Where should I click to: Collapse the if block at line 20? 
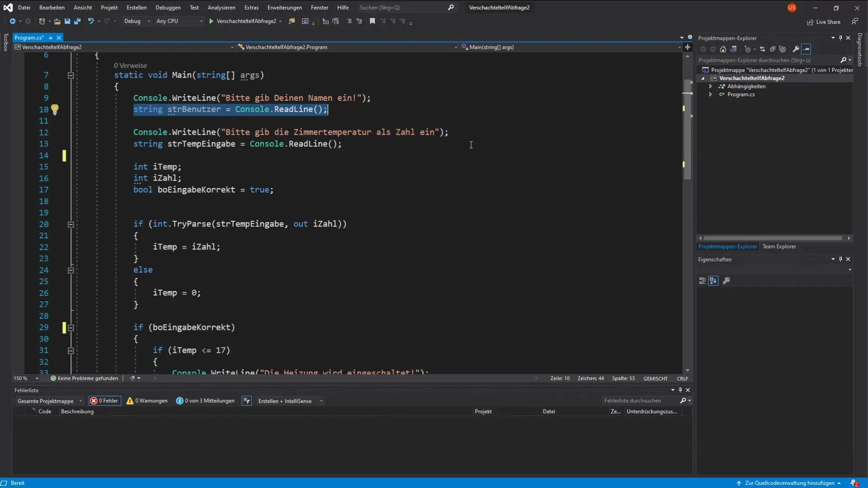(71, 225)
